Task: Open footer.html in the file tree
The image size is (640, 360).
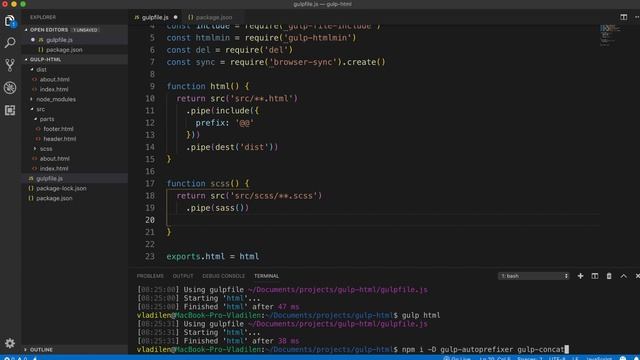Action: [58, 129]
